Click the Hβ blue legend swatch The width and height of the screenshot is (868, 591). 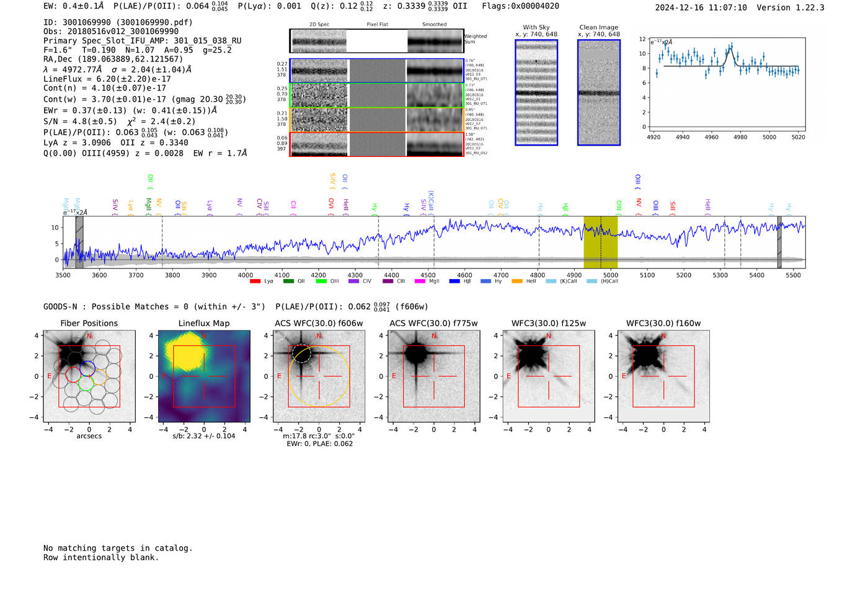[x=454, y=282]
